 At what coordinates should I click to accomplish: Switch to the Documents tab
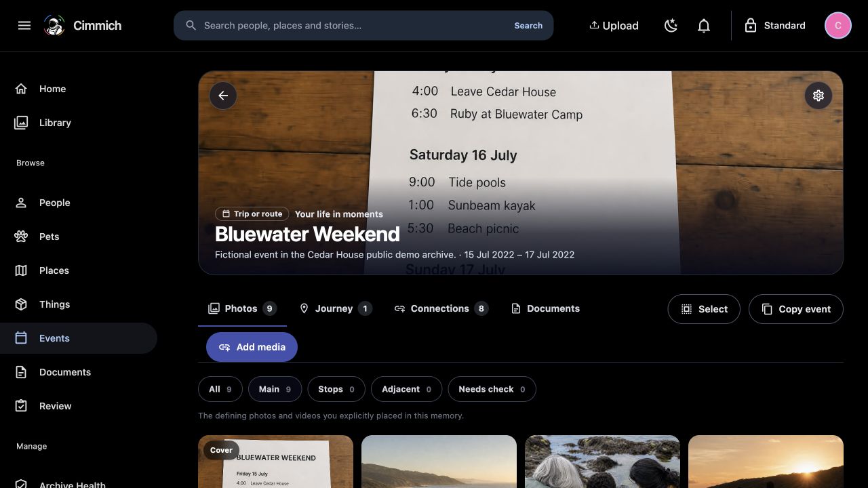[x=545, y=309]
